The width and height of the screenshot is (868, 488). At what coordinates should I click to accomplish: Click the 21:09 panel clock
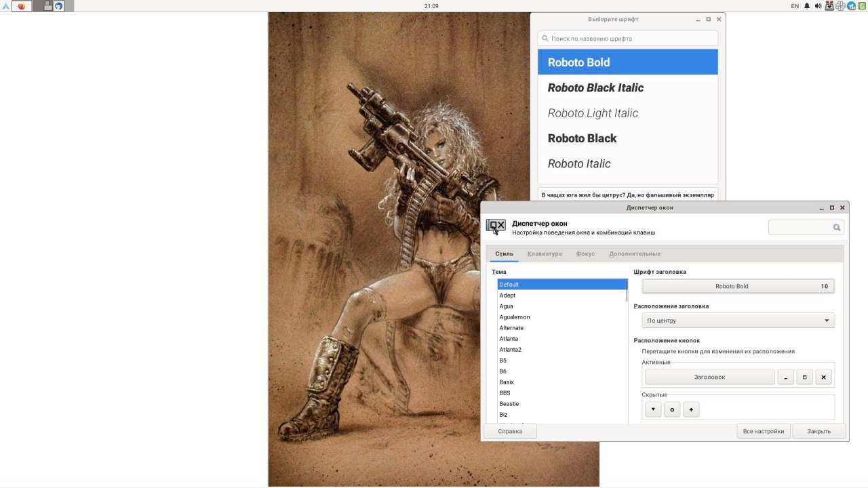coord(431,6)
